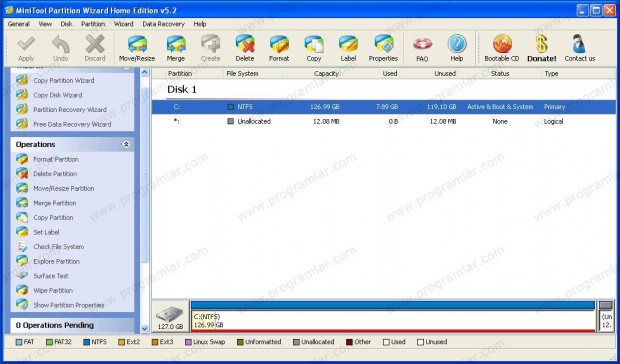
Task: Click the Delete partition toolbar icon
Action: point(245,43)
